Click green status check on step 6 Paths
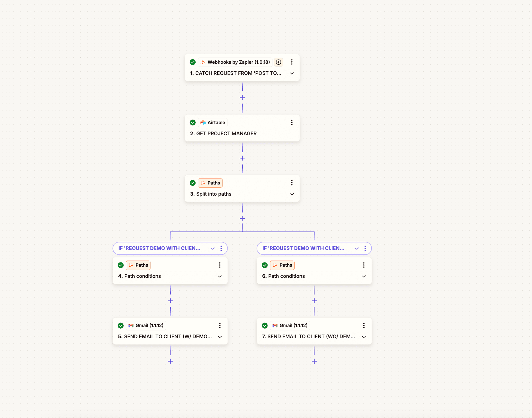 (x=265, y=265)
